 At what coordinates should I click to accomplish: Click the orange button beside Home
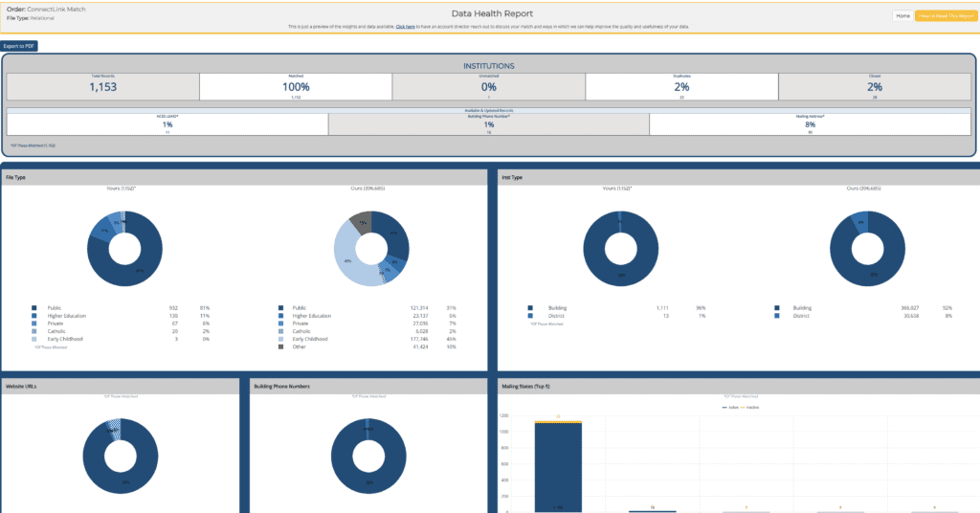pos(944,16)
